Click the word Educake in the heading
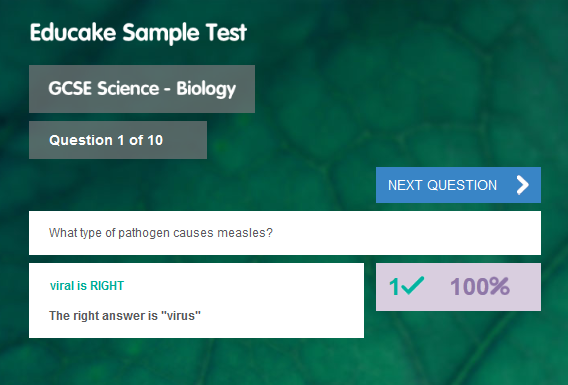568x385 pixels. pos(72,33)
